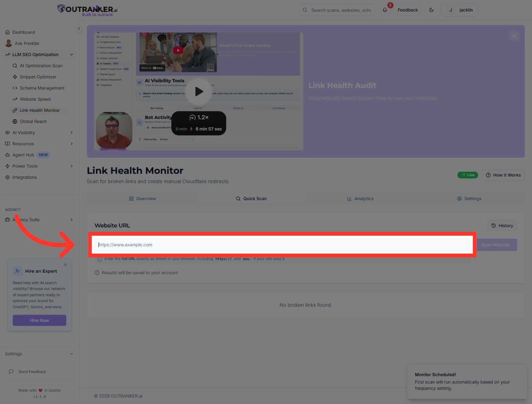Expand the Agency Suite menu
532x404 pixels.
(x=40, y=220)
